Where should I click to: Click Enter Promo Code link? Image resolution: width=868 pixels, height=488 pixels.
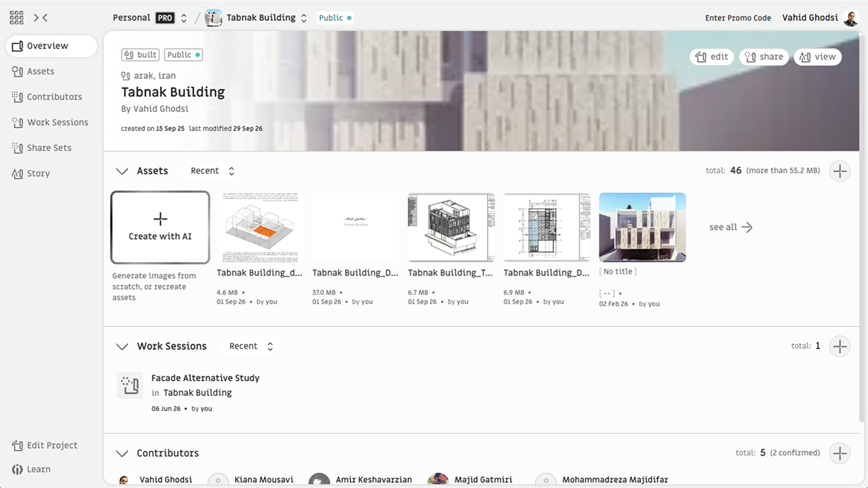click(x=738, y=18)
